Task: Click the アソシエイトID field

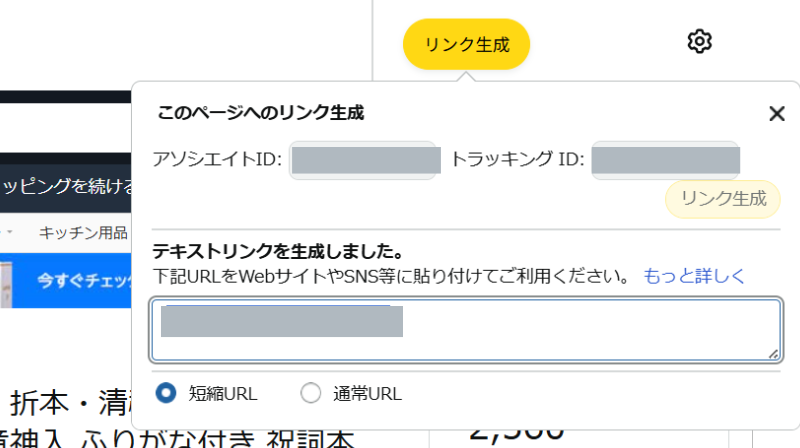Action: click(x=365, y=160)
